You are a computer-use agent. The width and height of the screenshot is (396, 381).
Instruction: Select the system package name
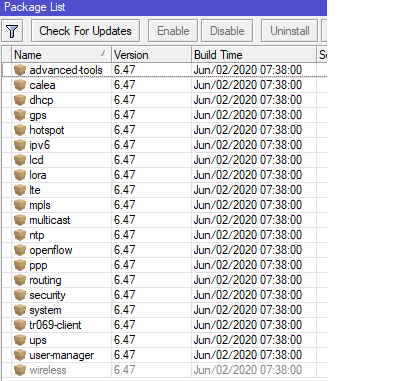pyautogui.click(x=45, y=310)
